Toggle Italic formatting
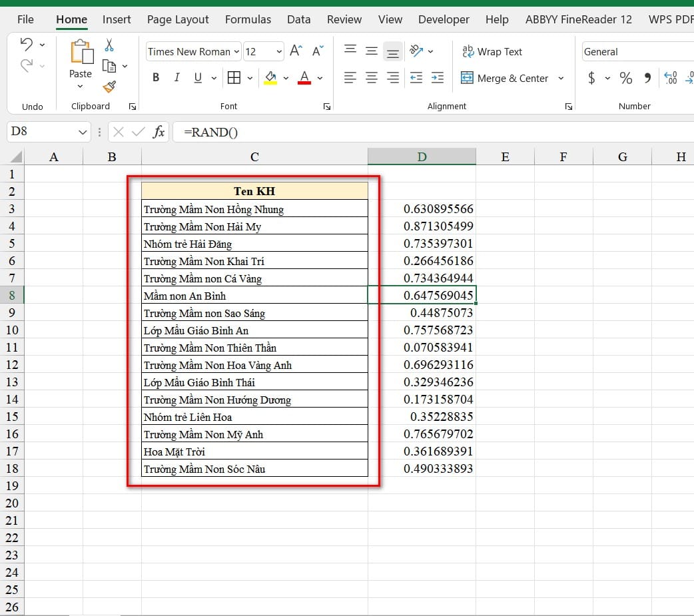Image resolution: width=694 pixels, height=616 pixels. click(176, 78)
